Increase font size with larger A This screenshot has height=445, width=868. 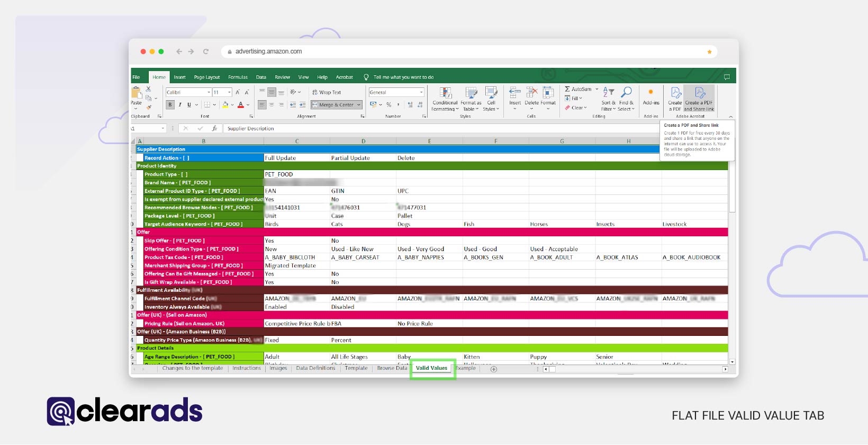[x=238, y=92]
